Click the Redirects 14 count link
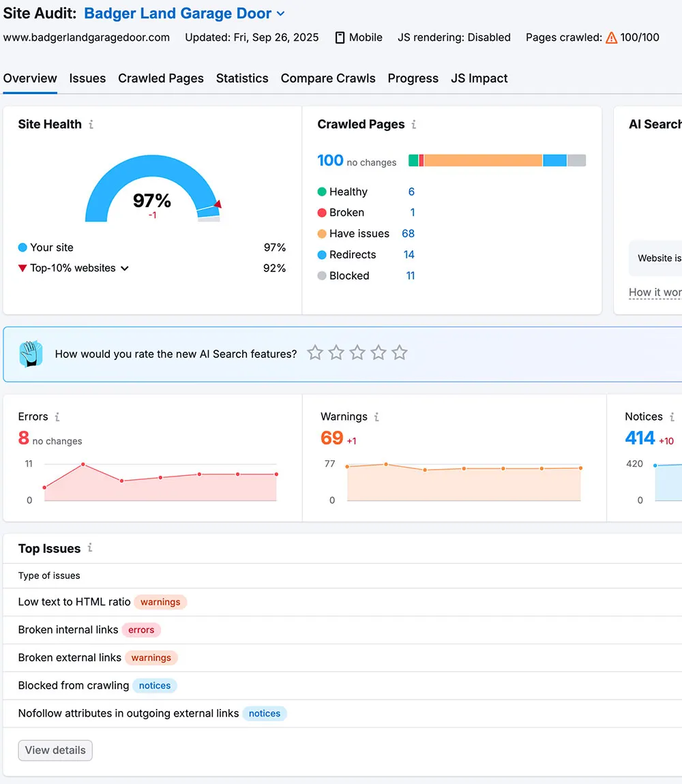 click(409, 254)
